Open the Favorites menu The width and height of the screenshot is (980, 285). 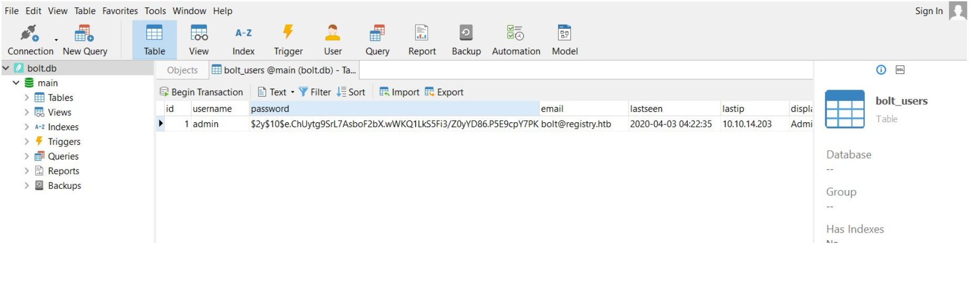coord(120,11)
